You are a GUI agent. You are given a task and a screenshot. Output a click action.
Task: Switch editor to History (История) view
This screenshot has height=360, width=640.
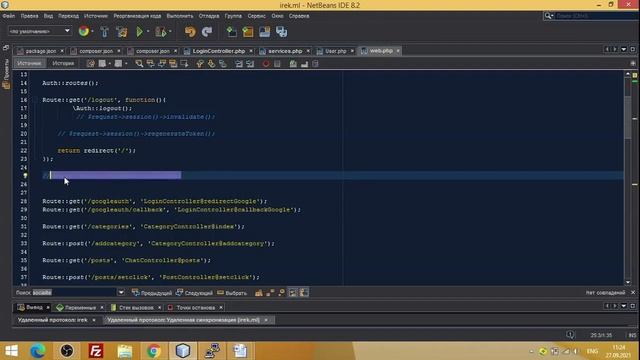pos(63,63)
